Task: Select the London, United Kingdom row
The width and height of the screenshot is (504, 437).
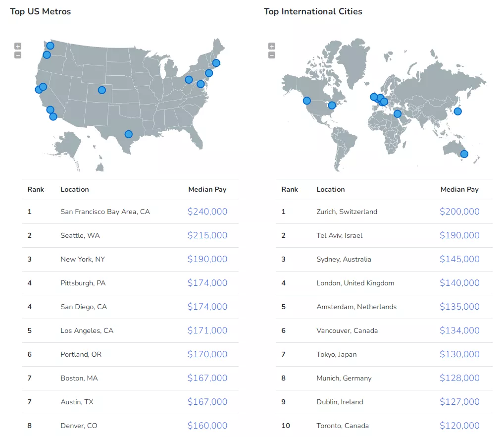Action: click(384, 283)
